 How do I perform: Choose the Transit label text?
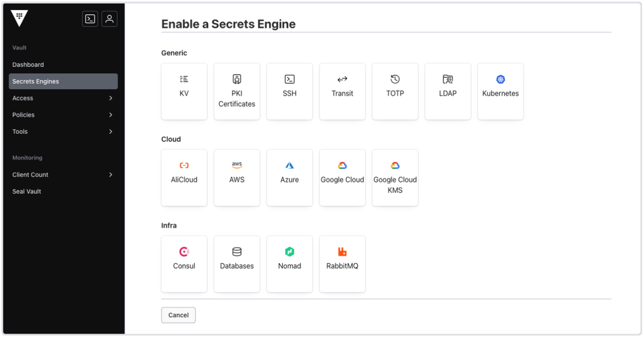pyautogui.click(x=342, y=93)
